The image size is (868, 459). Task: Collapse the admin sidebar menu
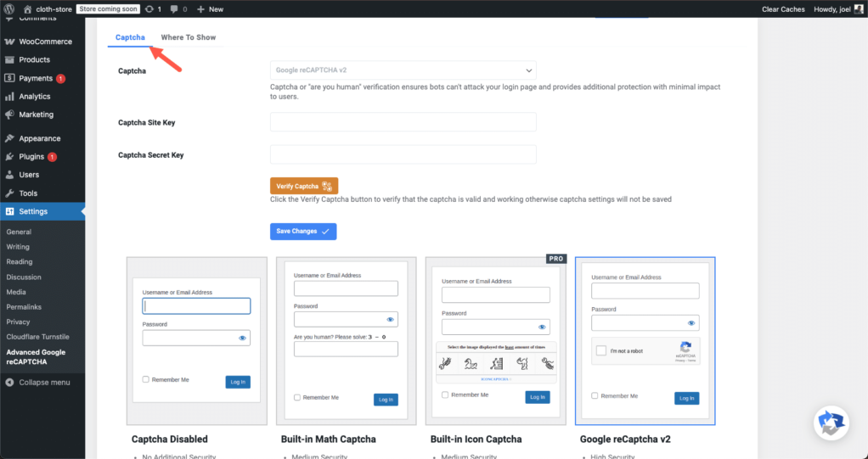(38, 382)
